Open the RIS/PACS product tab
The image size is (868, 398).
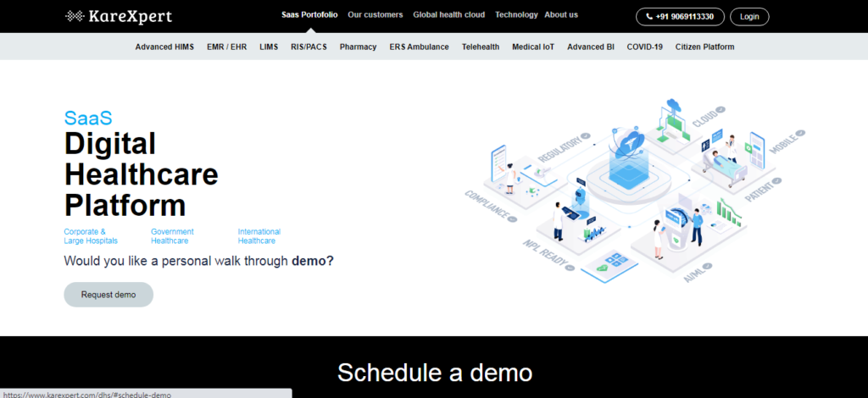pyautogui.click(x=309, y=47)
